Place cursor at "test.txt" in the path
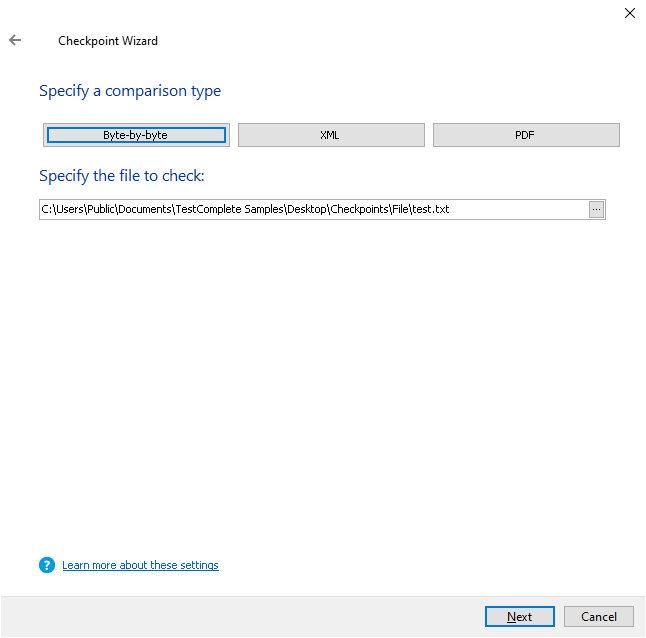The width and height of the screenshot is (646, 638). [x=431, y=209]
